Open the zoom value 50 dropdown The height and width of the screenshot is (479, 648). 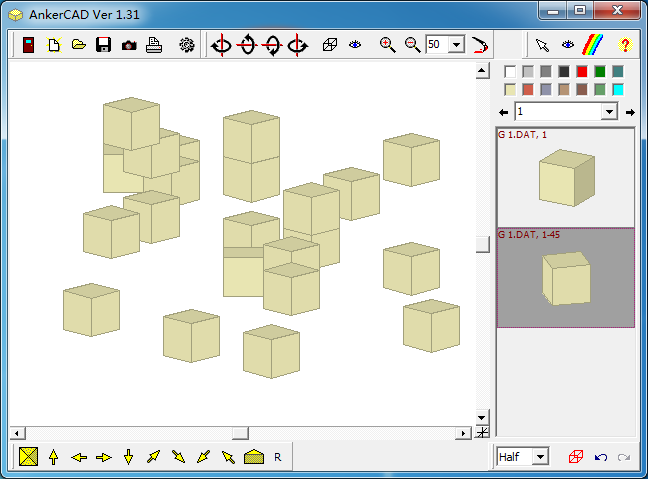click(x=457, y=45)
